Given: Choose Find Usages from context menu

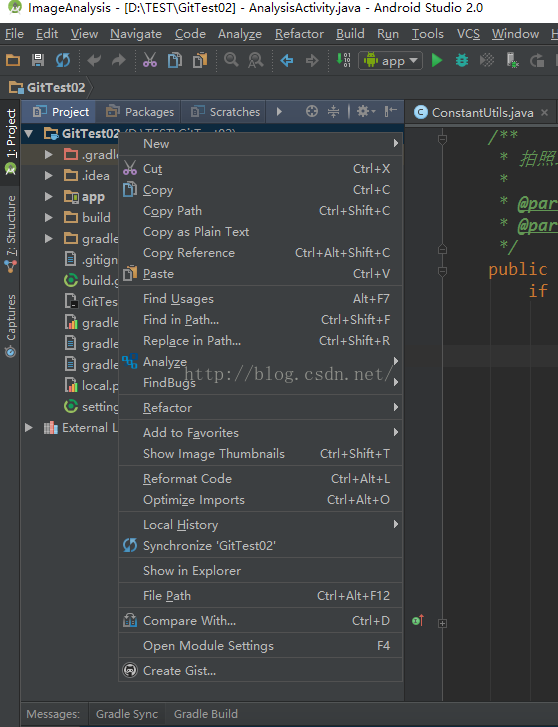Looking at the screenshot, I should point(260,299).
